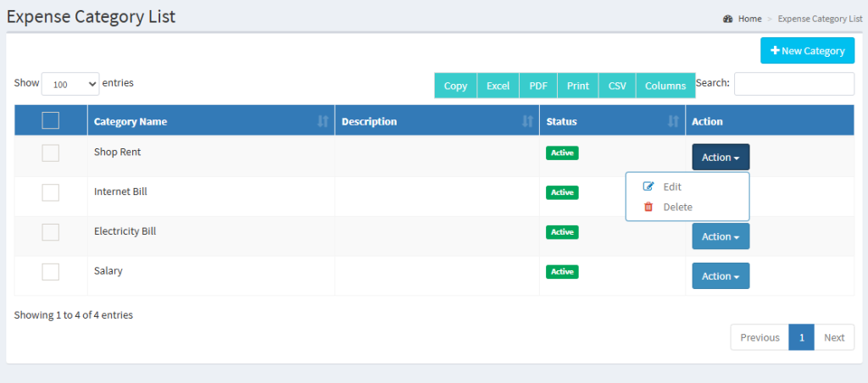
Task: Tick the select-all checkbox in table header
Action: pos(51,121)
